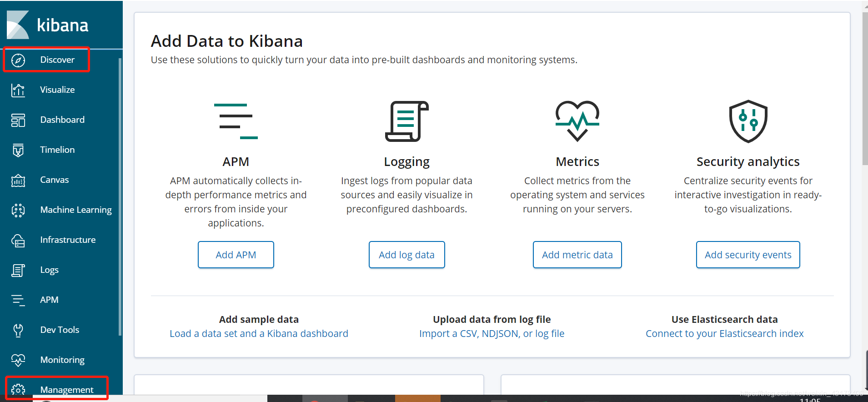
Task: Click the 'Add sample data' heading
Action: 259,319
